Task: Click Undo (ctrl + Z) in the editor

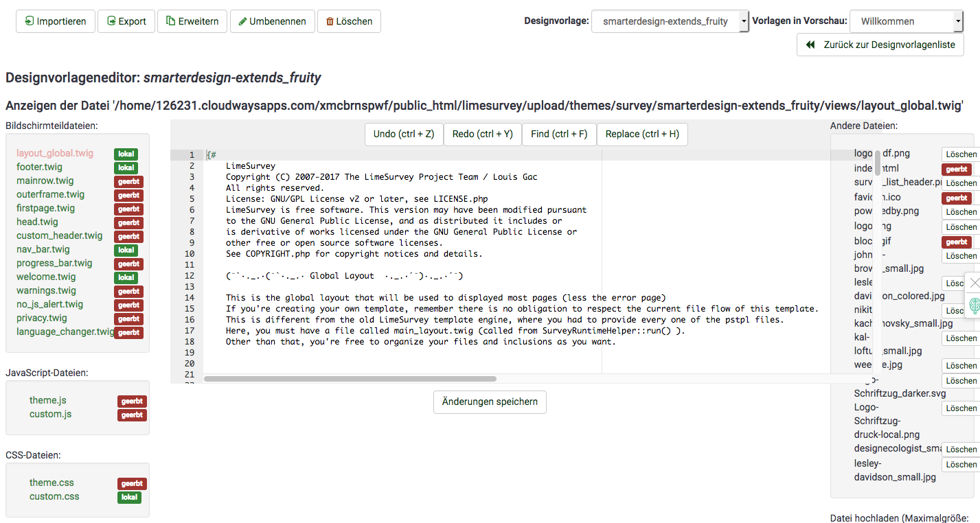Action: tap(404, 135)
